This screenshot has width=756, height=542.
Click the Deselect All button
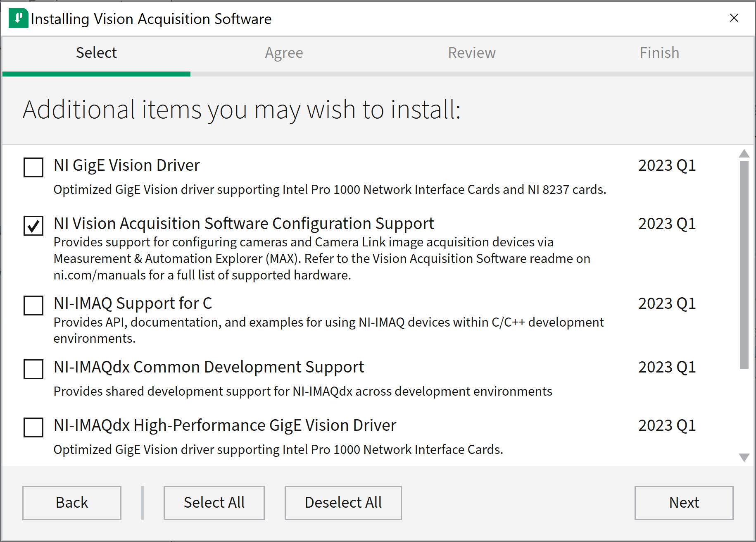tap(343, 503)
